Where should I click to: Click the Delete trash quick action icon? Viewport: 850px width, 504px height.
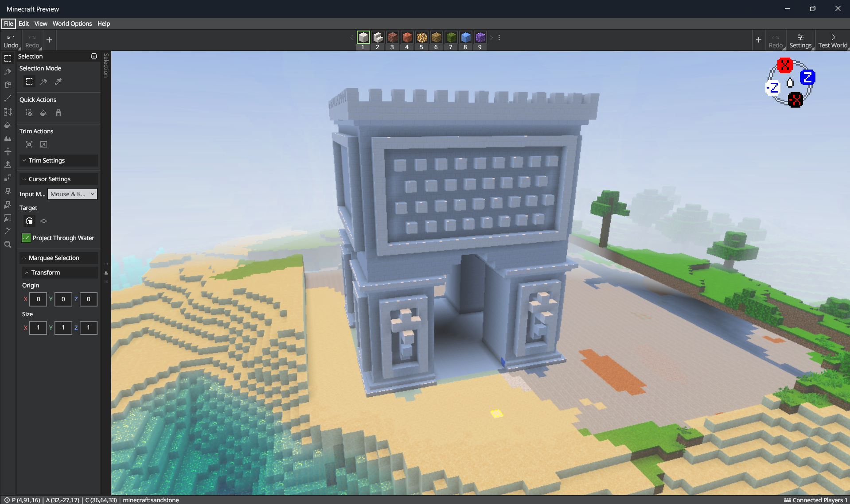tap(58, 113)
